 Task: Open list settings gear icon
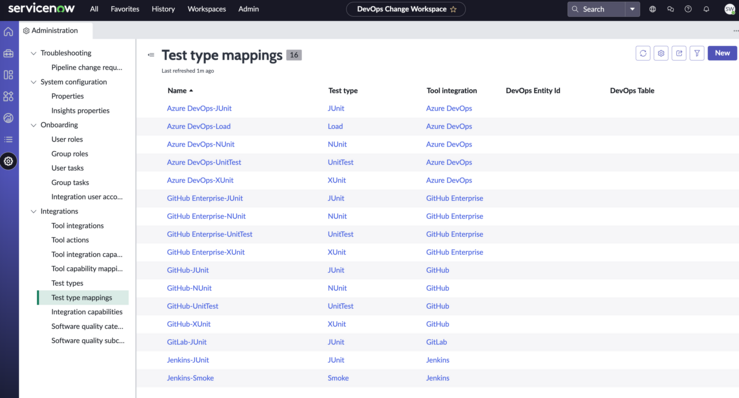(661, 53)
